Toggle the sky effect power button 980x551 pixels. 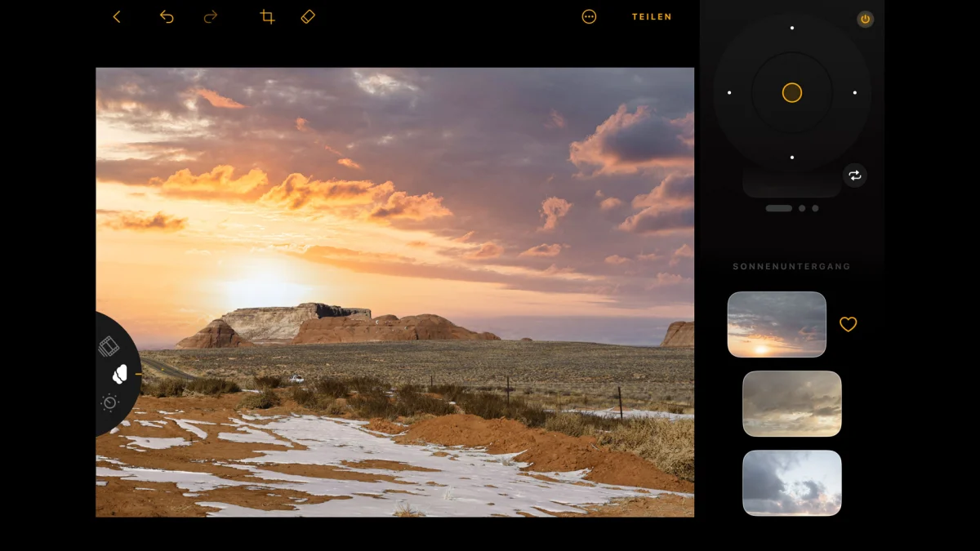(866, 20)
